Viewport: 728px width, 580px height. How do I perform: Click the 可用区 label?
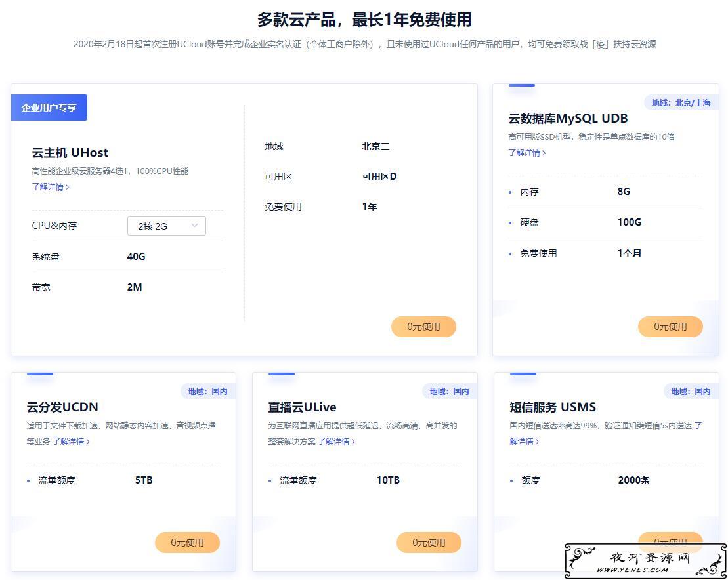tap(278, 176)
